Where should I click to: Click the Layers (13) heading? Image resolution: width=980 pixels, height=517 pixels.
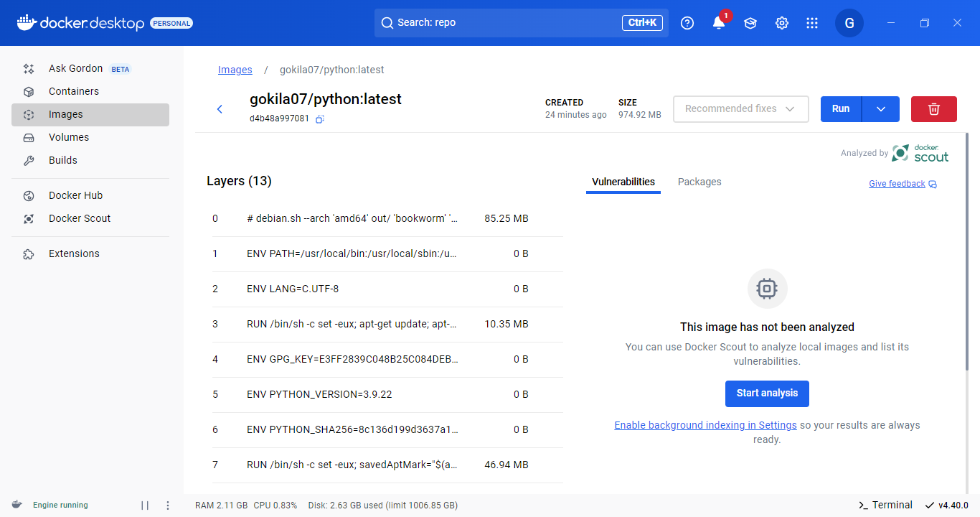(x=239, y=181)
